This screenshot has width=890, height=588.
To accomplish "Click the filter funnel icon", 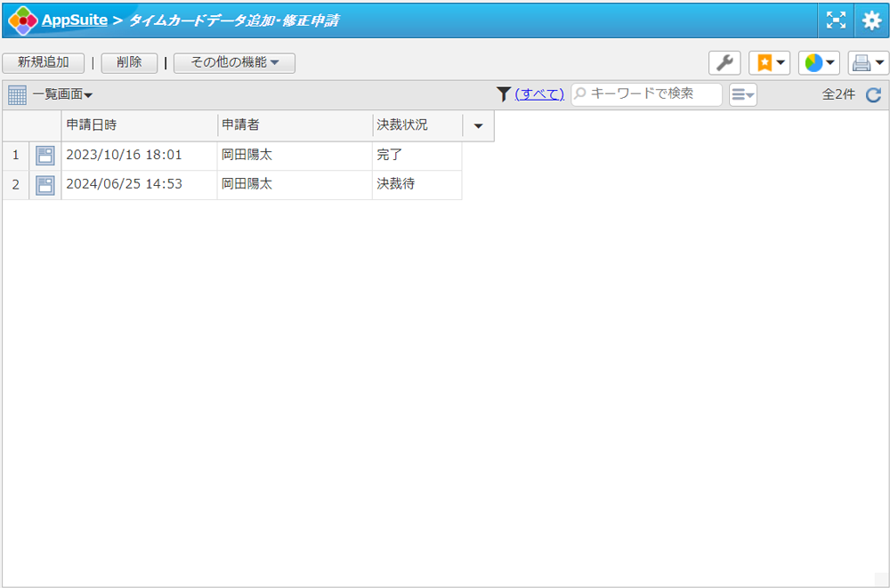I will tap(504, 93).
